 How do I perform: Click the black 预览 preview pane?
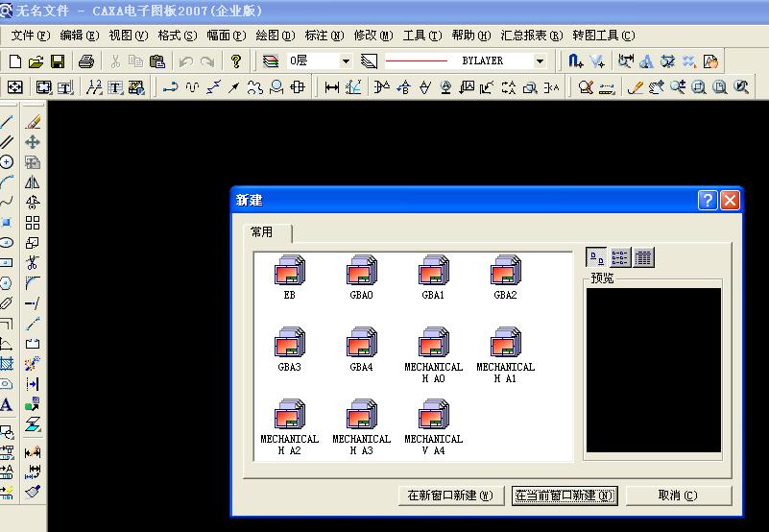point(654,370)
